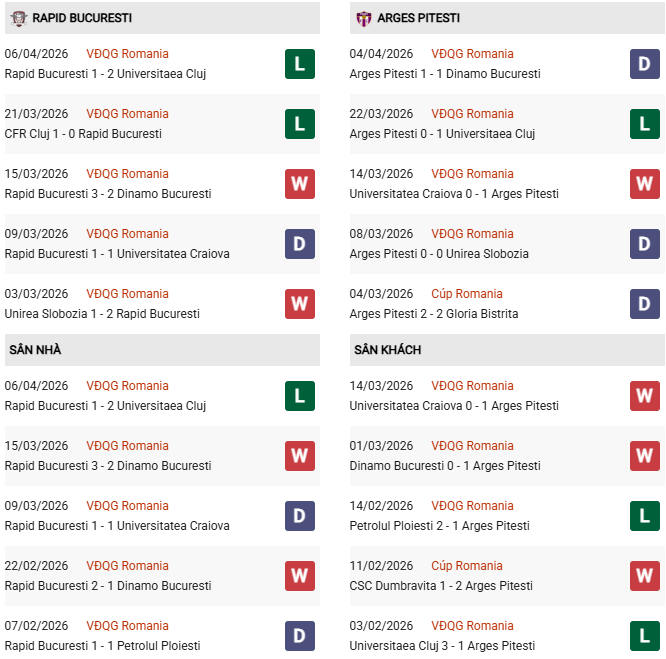Click the D badge for Rapid Bucuresti 1 - 1 Petrolul Ploiesti
The height and width of the screenshot is (659, 666).
point(300,636)
